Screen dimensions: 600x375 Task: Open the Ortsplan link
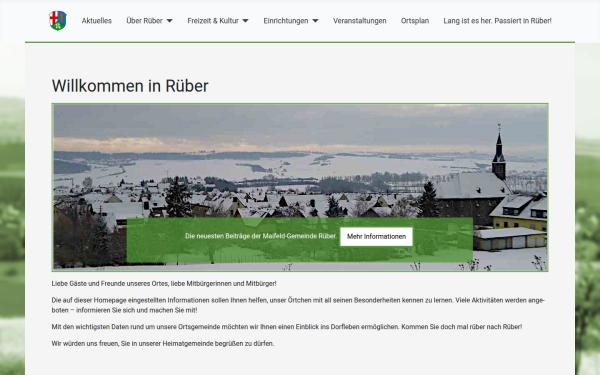(x=415, y=21)
